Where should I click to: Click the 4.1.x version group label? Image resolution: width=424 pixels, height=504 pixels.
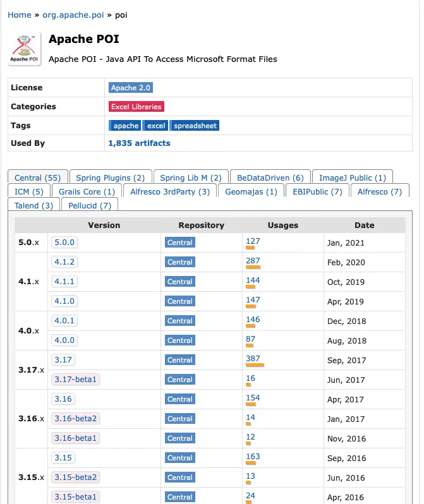pos(28,282)
